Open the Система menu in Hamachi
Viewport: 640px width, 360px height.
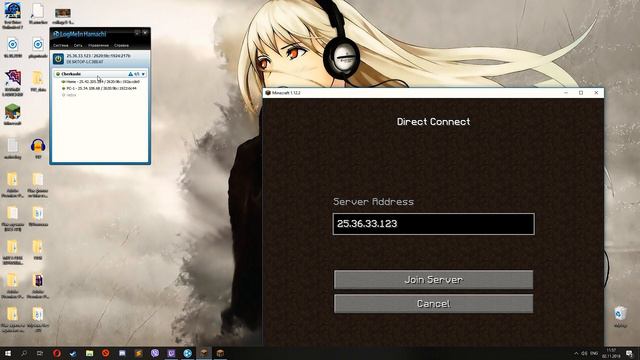click(60, 45)
